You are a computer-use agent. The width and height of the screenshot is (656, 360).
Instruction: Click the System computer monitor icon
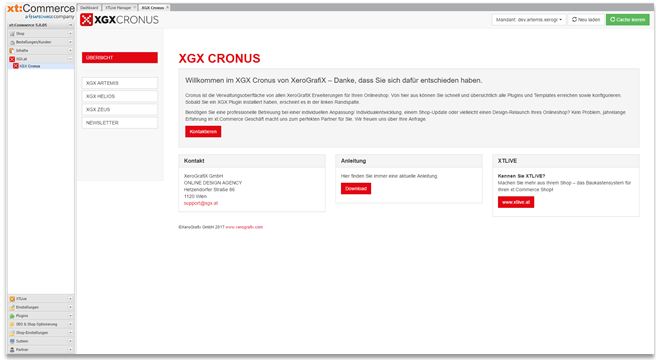[x=12, y=341]
